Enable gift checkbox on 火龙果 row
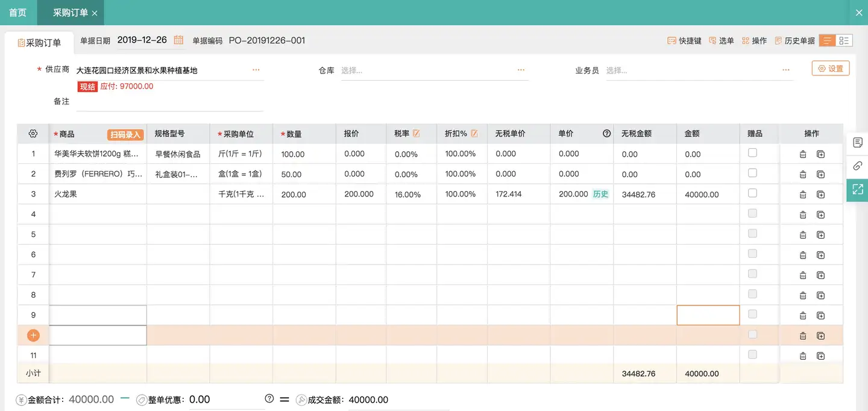 [x=752, y=193]
